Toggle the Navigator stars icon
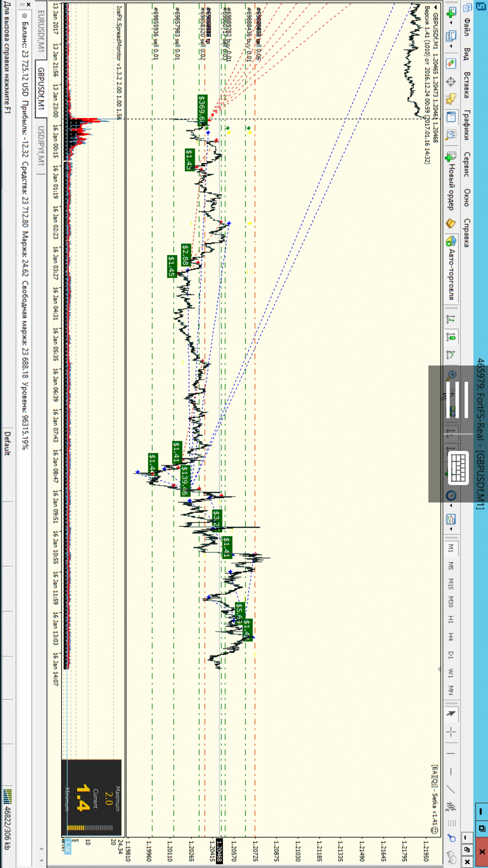488x868 pixels. click(x=451, y=99)
